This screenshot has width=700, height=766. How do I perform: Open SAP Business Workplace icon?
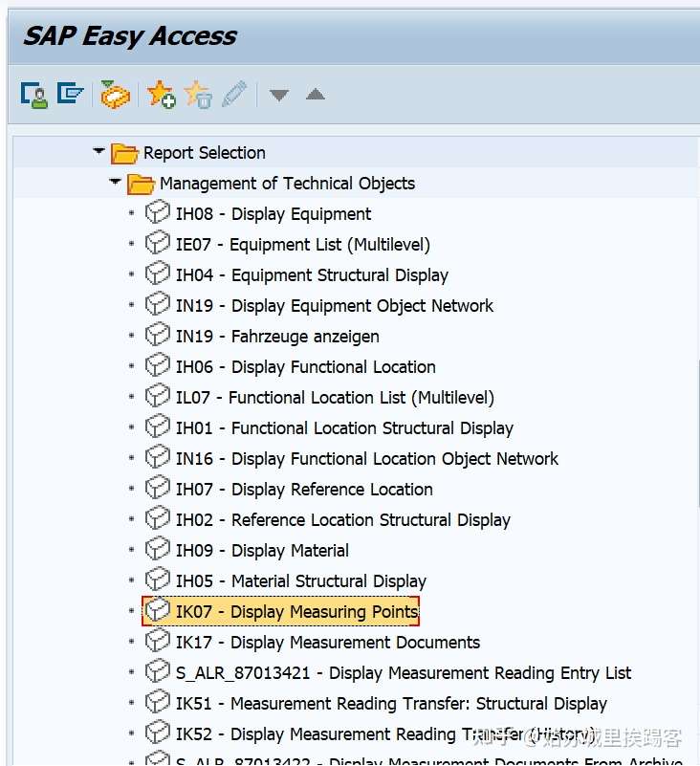(x=115, y=95)
